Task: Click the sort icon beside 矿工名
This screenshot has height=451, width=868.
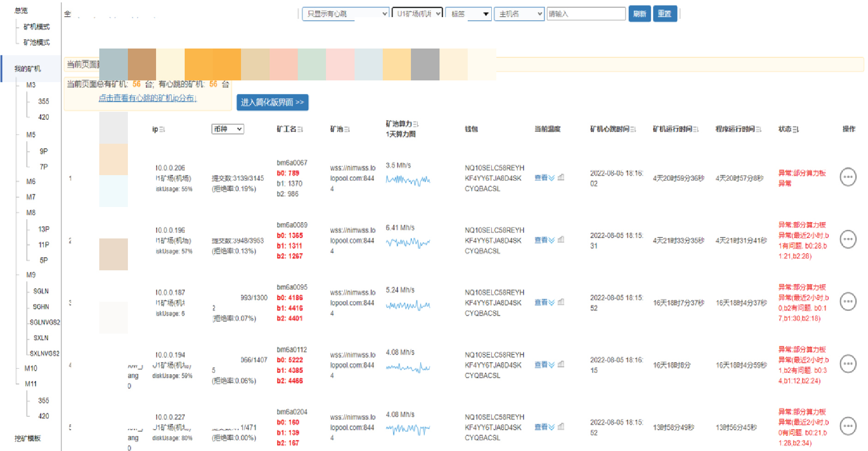Action: 300,130
